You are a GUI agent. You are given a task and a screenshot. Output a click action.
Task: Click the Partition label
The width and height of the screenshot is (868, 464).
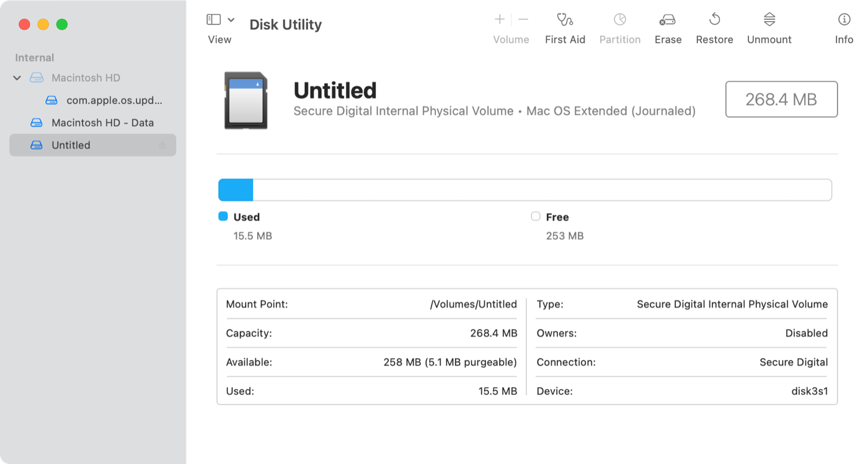pyautogui.click(x=620, y=40)
